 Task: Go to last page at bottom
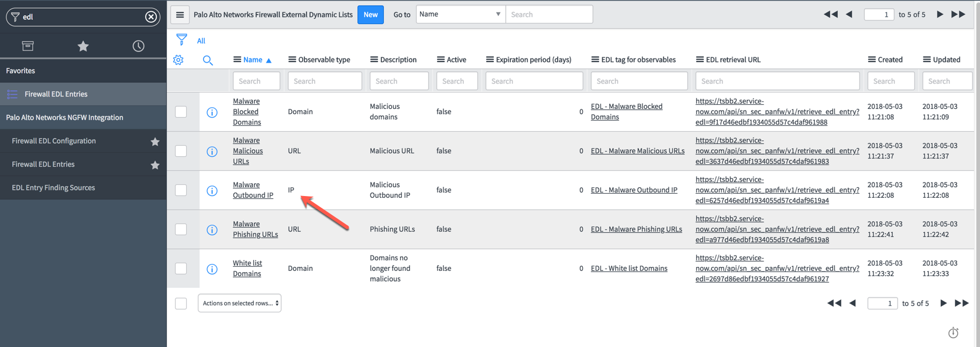click(962, 303)
